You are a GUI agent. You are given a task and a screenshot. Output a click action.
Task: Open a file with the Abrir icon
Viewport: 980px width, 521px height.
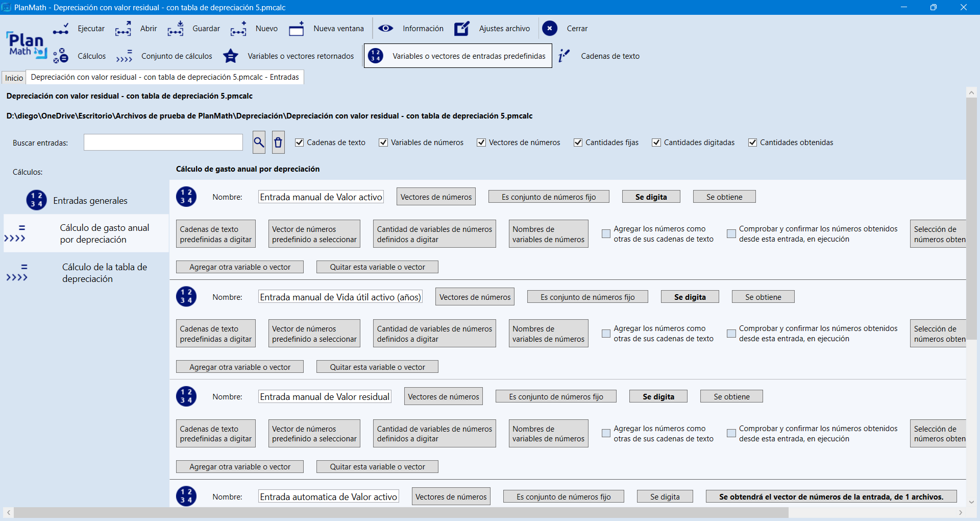click(x=123, y=29)
